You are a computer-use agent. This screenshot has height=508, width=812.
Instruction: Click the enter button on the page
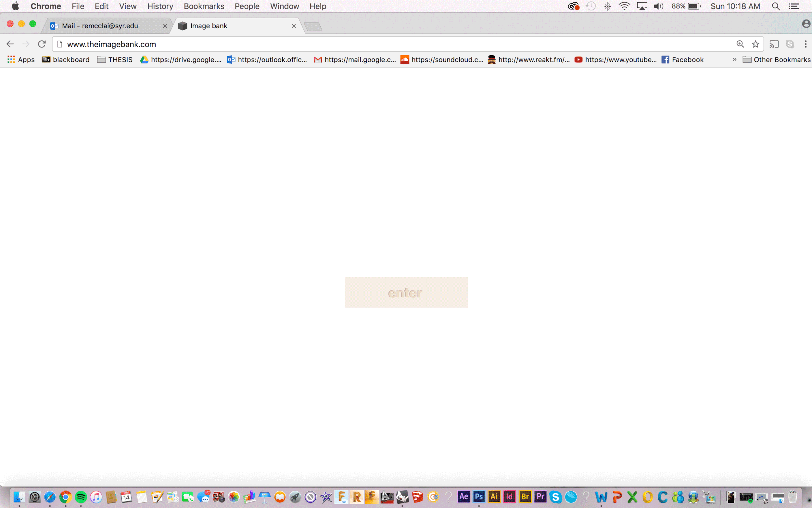click(406, 292)
